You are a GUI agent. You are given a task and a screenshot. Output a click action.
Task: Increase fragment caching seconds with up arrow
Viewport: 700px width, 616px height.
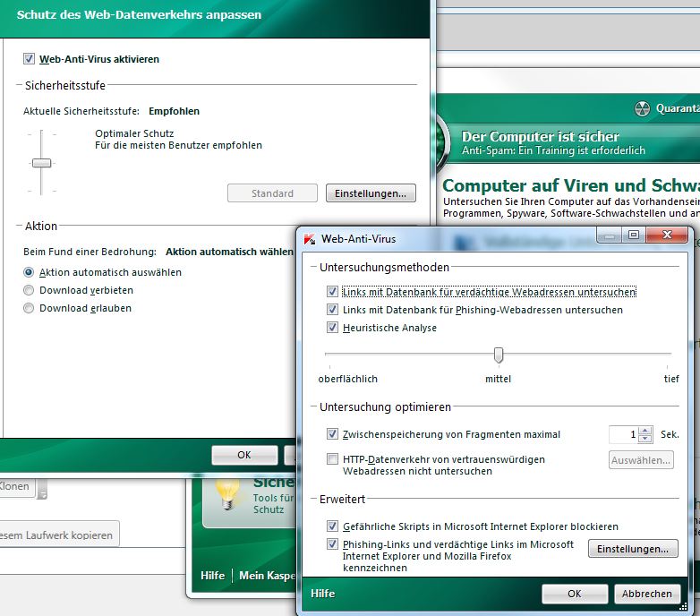tap(645, 431)
